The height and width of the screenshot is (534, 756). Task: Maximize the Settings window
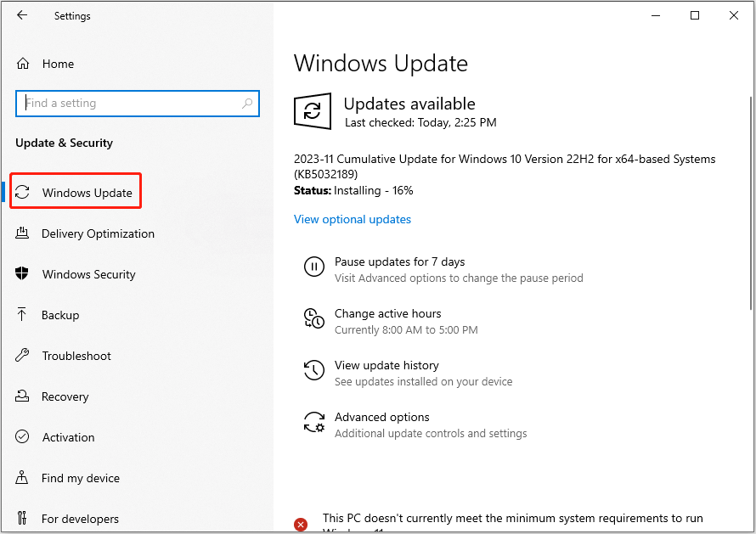[694, 15]
